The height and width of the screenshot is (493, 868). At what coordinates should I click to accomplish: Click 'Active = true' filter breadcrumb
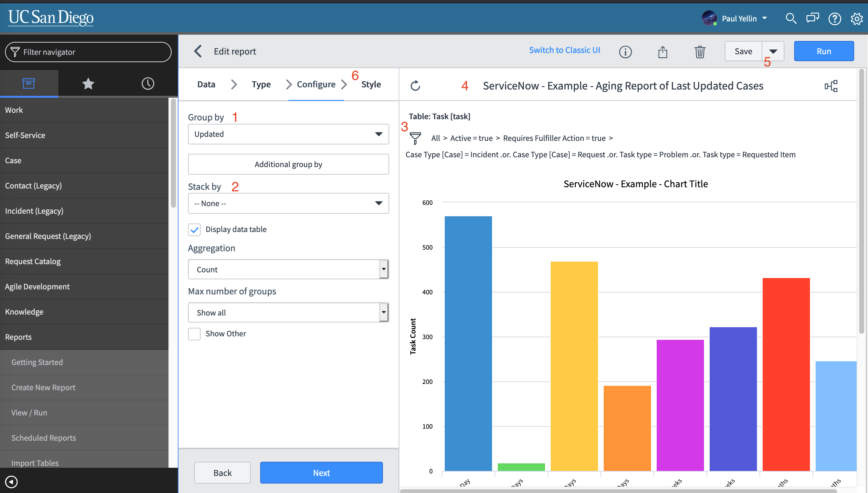point(471,138)
